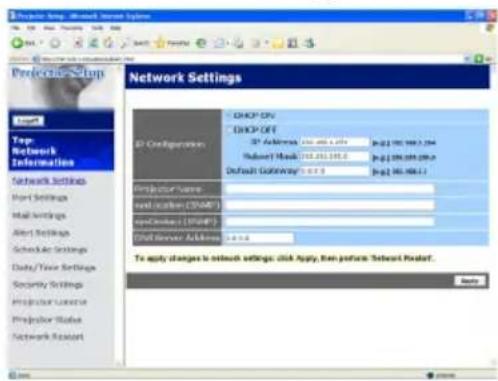Image resolution: width=498 pixels, height=381 pixels.
Task: Click the Top link in sidebar
Action: (x=22, y=140)
